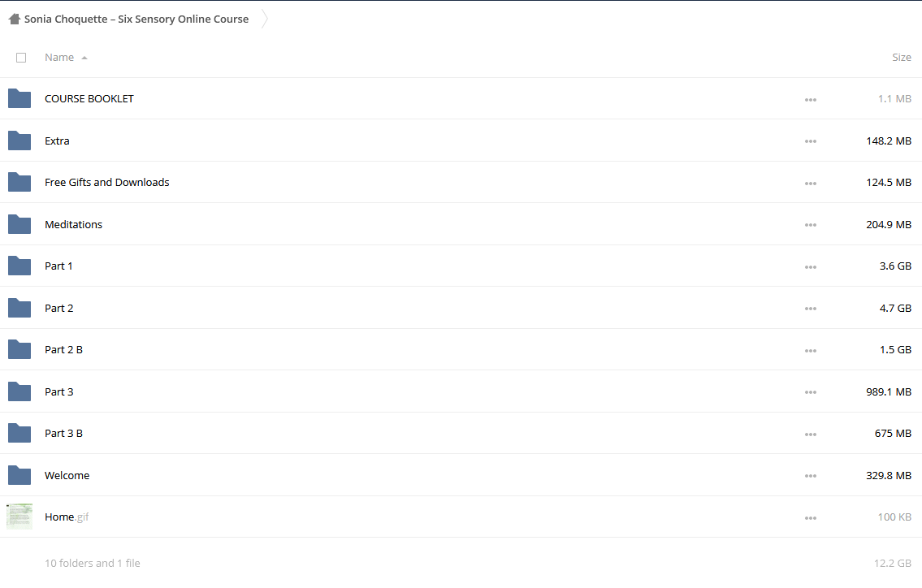Click the 12.2 GB total size
This screenshot has width=922, height=588.
pos(893,563)
